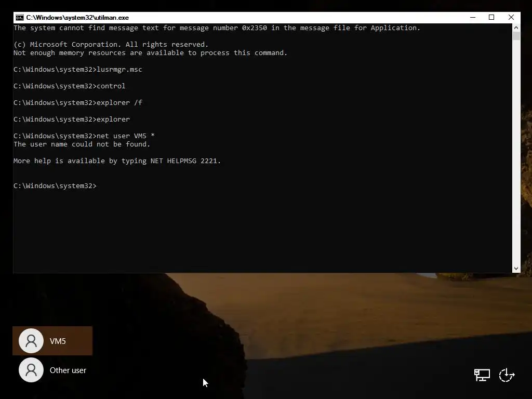
Task: Click the window title C:\Windows\system32\utilman.exe
Action: (x=77, y=18)
